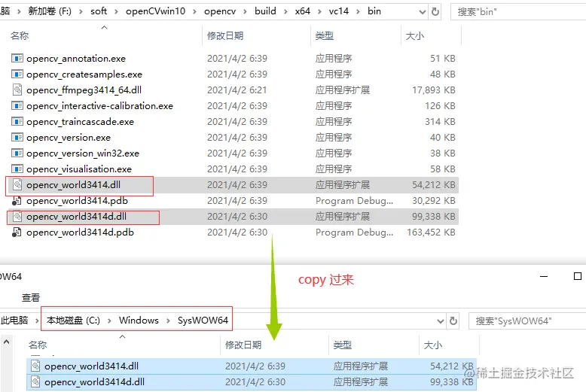Navigate to Windows folder in breadcrumb
This screenshot has width=586, height=392.
pyautogui.click(x=139, y=321)
